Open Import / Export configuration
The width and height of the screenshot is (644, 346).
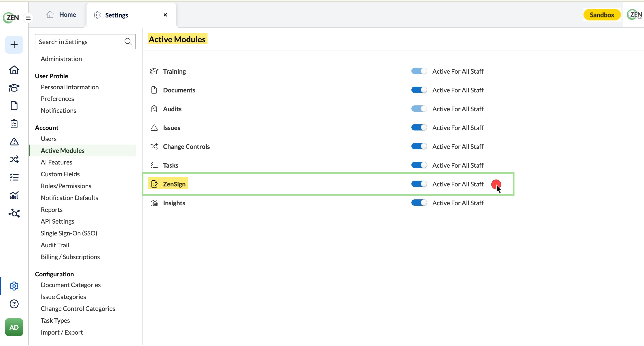(62, 333)
